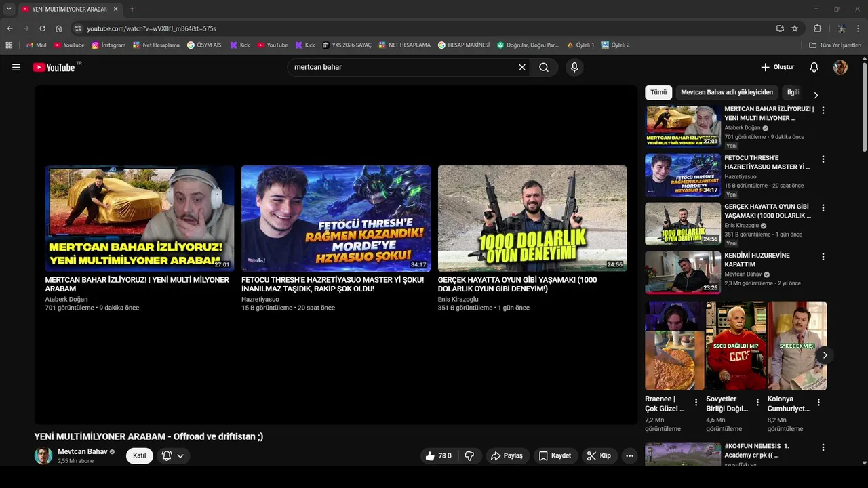Screen dimensions: 868x488
Task: Open Tüm Yer İşaretleri bookmarks folder
Action: tap(835, 45)
